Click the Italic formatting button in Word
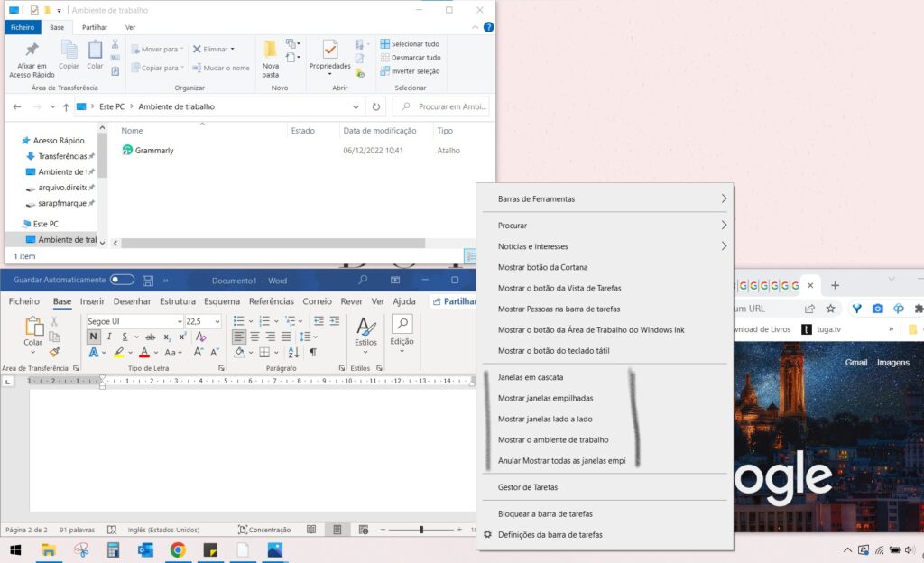 [x=106, y=337]
